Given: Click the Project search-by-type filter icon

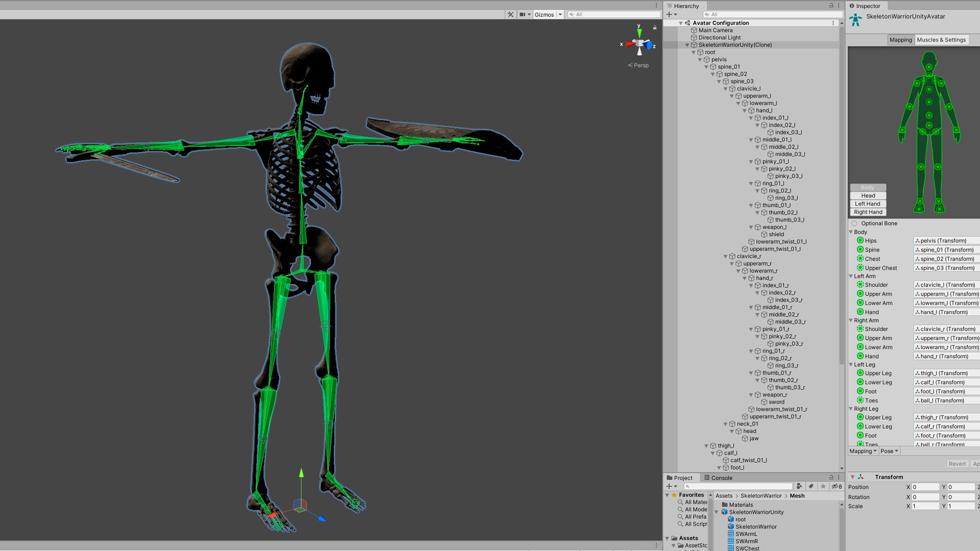Looking at the screenshot, I should pos(799,486).
